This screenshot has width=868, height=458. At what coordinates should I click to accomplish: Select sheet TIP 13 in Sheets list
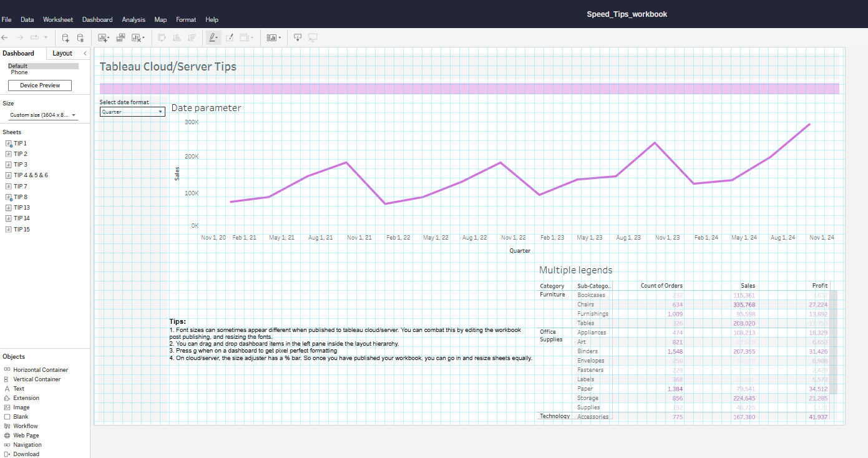pos(21,208)
